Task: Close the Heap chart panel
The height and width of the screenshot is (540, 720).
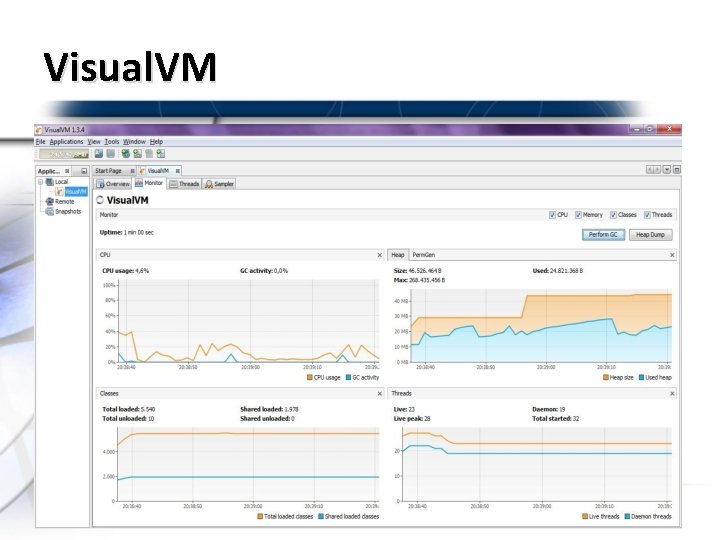Action: [x=672, y=255]
